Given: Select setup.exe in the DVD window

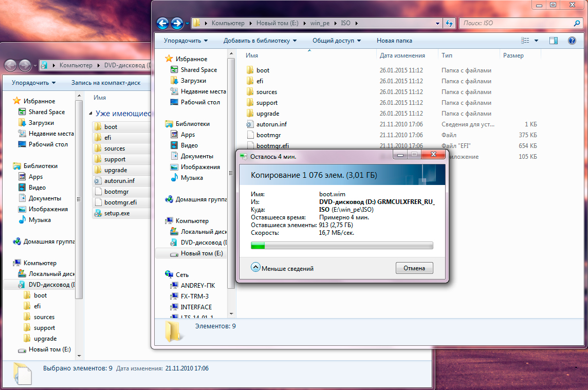Looking at the screenshot, I should (117, 213).
